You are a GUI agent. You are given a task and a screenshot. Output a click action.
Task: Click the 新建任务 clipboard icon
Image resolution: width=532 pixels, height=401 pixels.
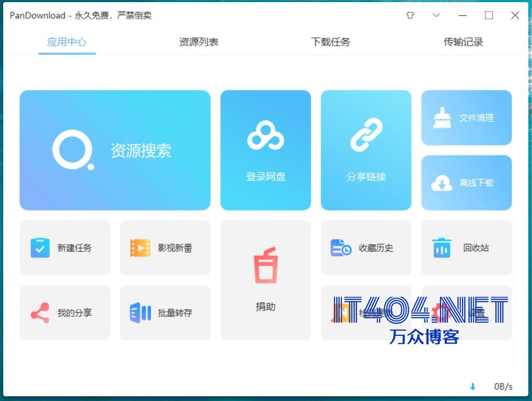tap(40, 248)
